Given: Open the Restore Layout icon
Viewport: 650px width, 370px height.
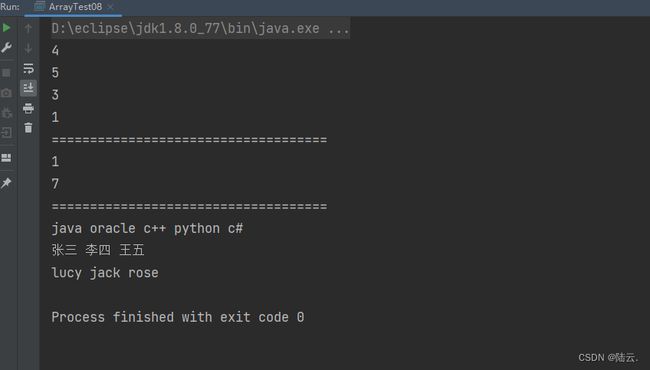Looking at the screenshot, I should (6, 158).
